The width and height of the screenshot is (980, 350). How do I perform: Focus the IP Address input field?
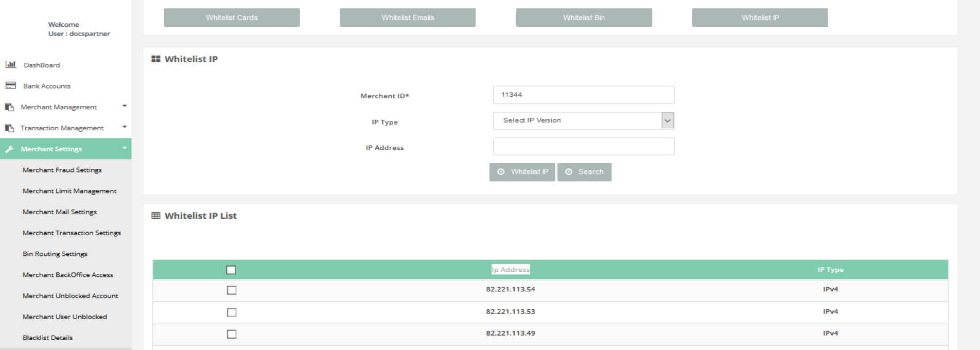pyautogui.click(x=583, y=146)
